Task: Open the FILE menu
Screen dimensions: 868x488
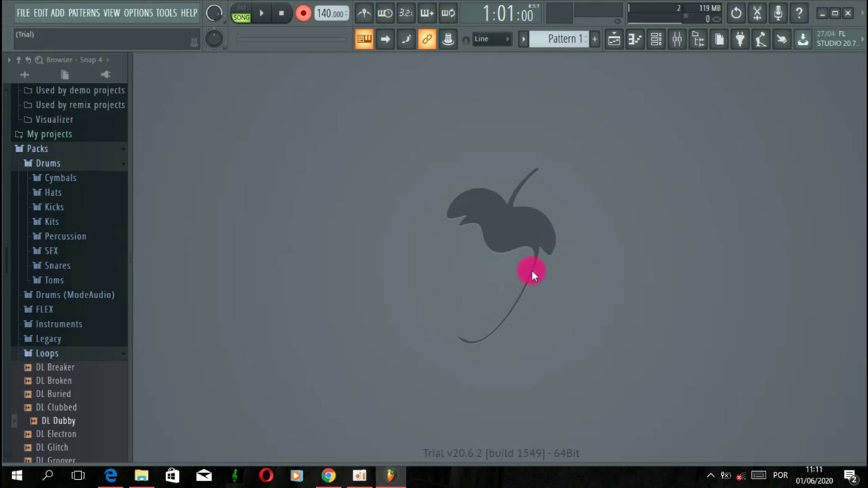Action: [23, 13]
